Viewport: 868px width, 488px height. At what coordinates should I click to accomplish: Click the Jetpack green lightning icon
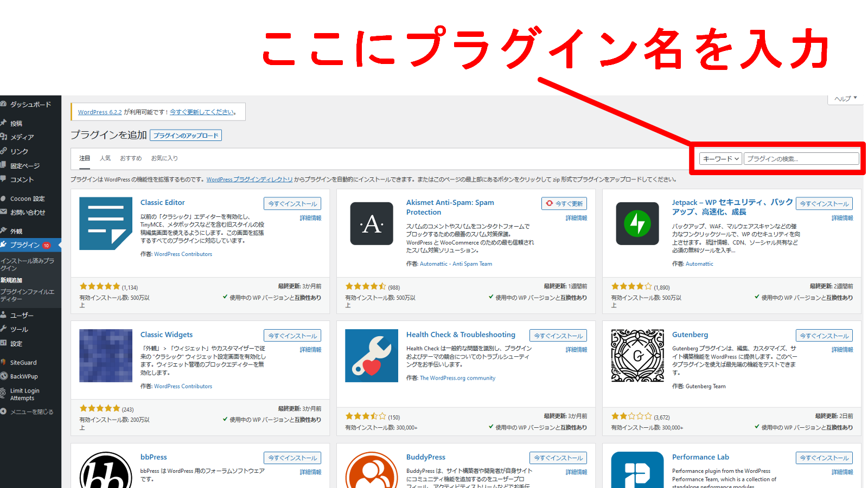point(637,223)
